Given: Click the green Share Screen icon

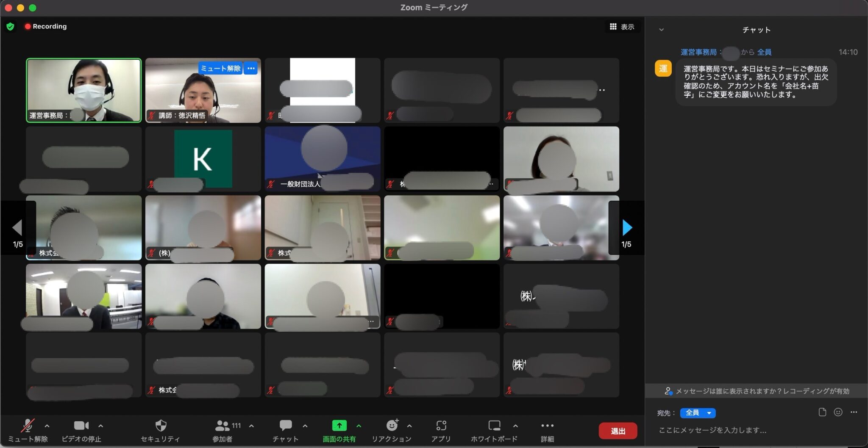Looking at the screenshot, I should (339, 425).
